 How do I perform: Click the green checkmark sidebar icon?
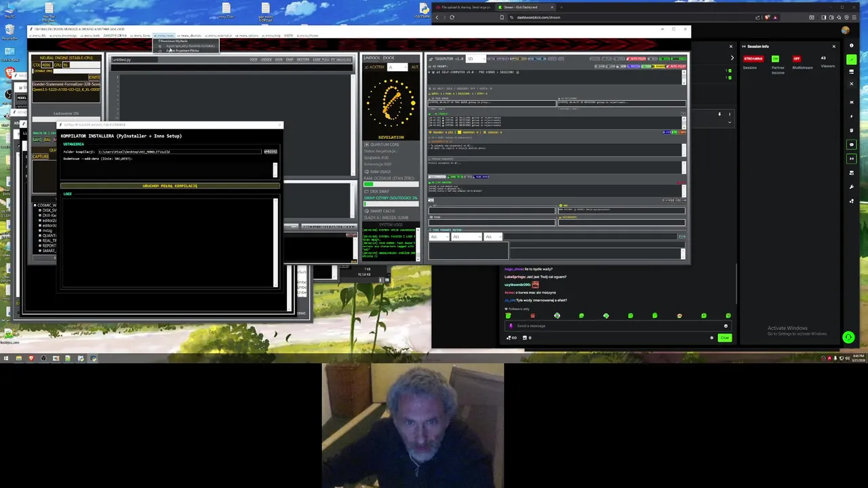click(852, 60)
